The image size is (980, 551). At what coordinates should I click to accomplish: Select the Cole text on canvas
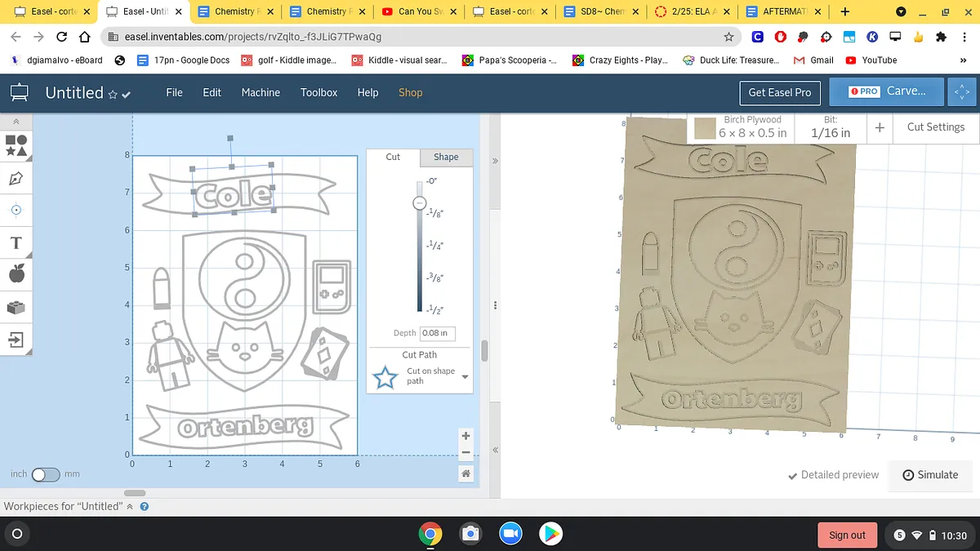coord(233,195)
